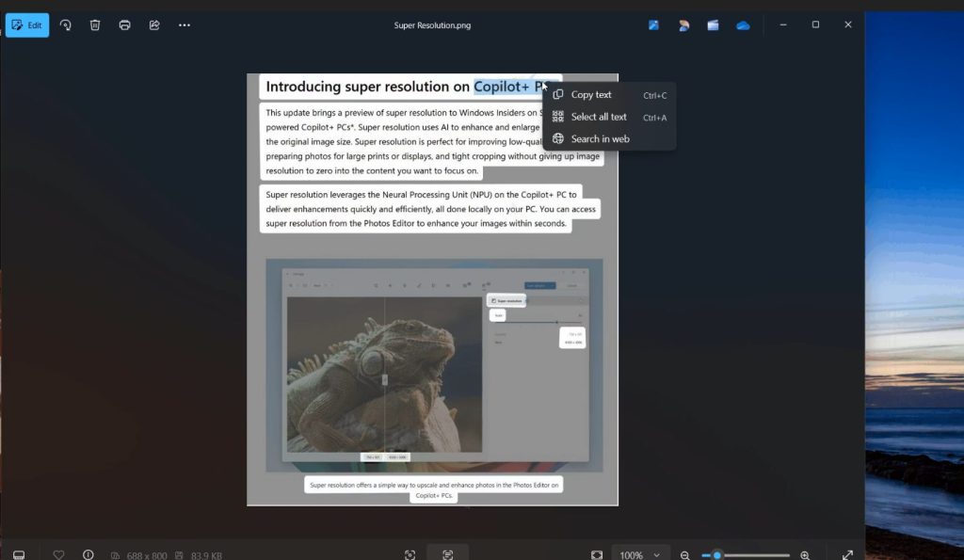
Task: Click the line 'Super resolution leverages the Neural Processing Unit'
Action: pos(421,194)
